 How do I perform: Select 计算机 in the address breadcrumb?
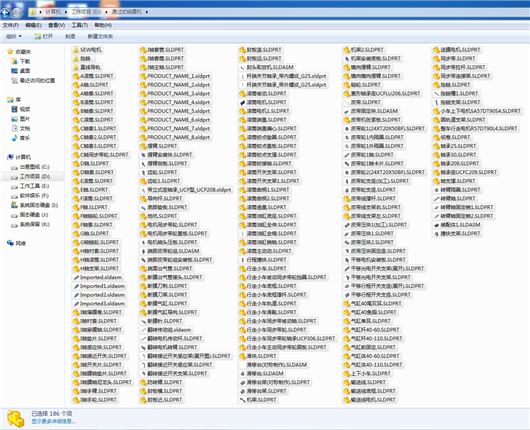click(x=53, y=12)
